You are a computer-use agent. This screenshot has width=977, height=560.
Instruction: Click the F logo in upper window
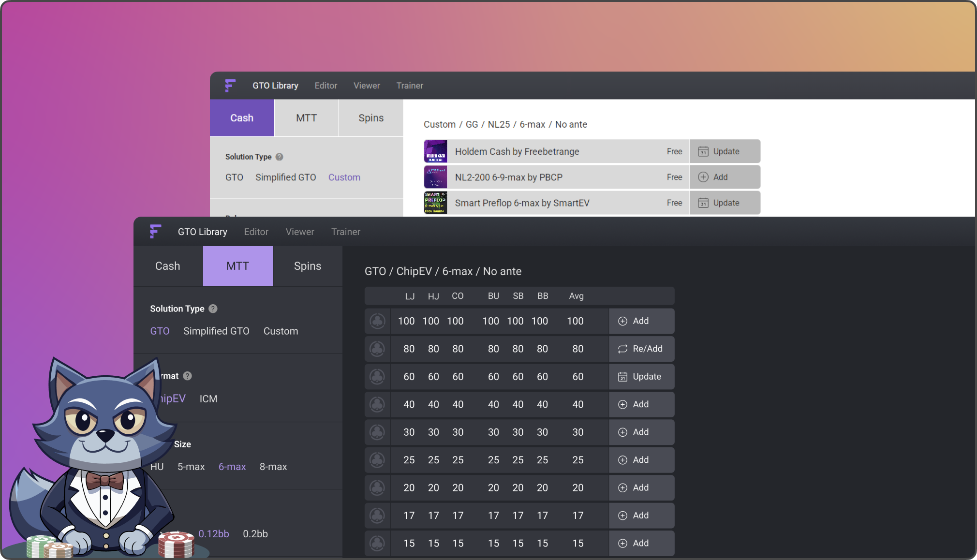pyautogui.click(x=230, y=86)
